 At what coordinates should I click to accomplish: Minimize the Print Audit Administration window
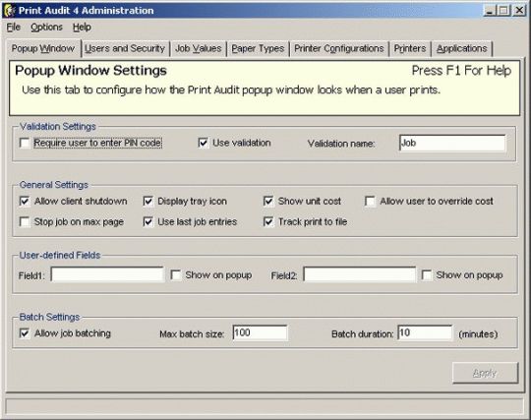pyautogui.click(x=489, y=11)
